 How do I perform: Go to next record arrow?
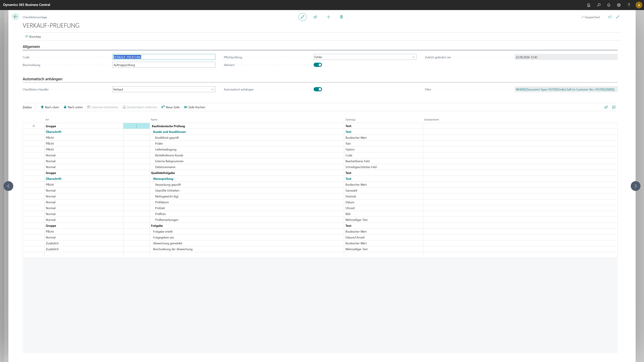click(636, 186)
